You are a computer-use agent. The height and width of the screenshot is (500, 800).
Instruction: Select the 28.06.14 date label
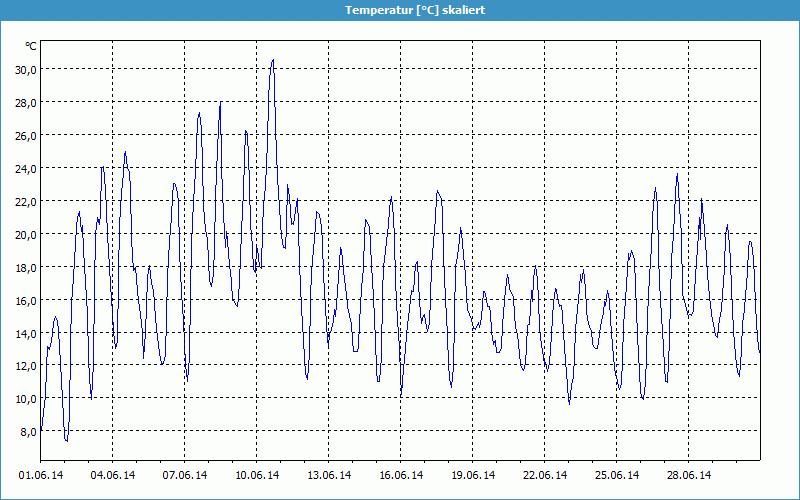(x=689, y=475)
